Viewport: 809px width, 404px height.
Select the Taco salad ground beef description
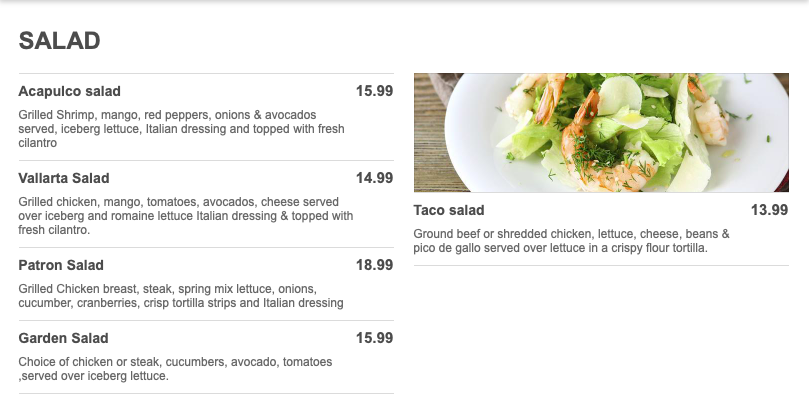pos(570,241)
